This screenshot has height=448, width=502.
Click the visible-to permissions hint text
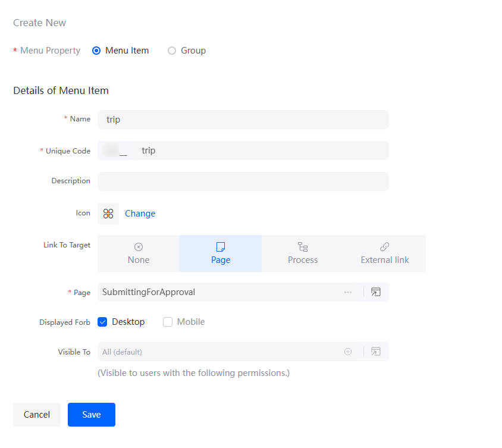pos(194,373)
